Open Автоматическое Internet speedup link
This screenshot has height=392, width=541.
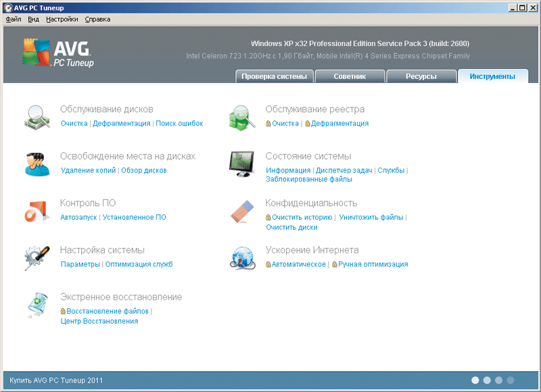298,264
